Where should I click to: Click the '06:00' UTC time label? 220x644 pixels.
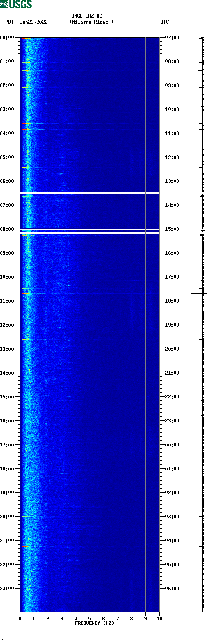[172, 589]
